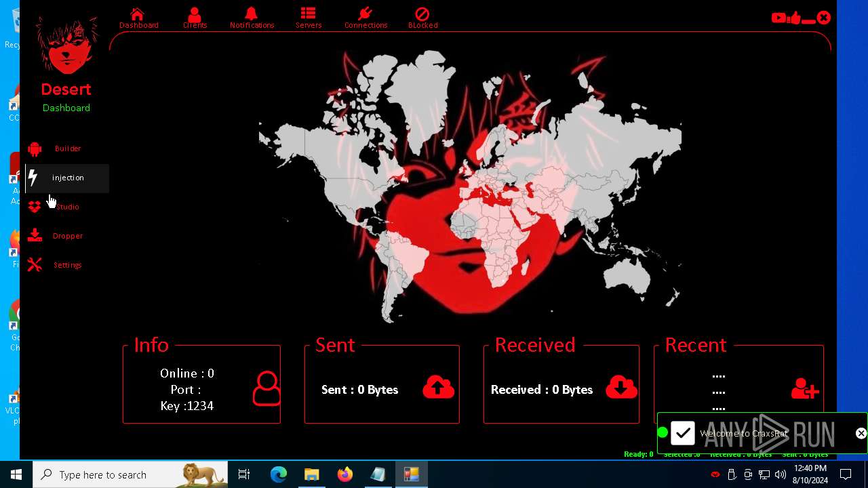
Task: Click the 'Received : 0 Bytes' value
Action: (542, 390)
